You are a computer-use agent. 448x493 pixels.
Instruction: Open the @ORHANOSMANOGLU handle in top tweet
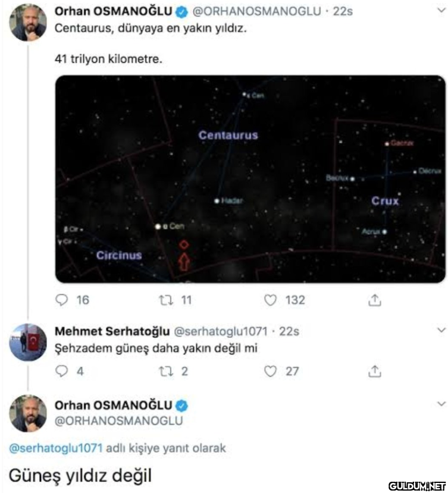[x=256, y=11]
